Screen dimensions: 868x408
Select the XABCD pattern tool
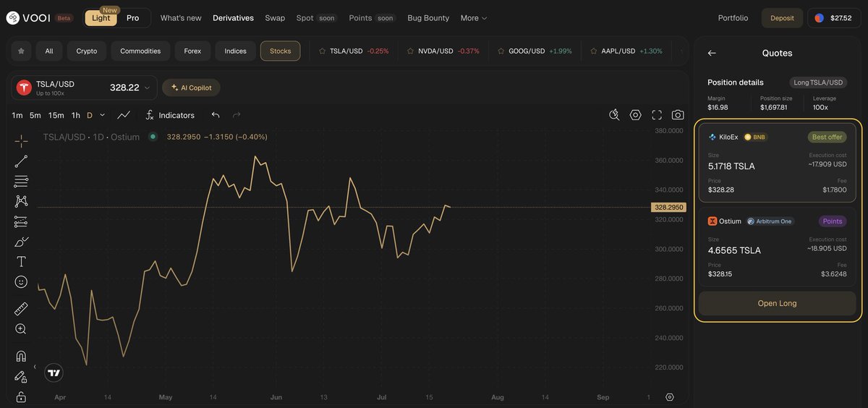[21, 201]
